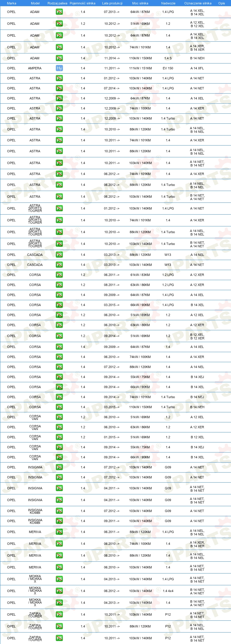Click the Nadwozie column header
The image size is (231, 644).
tap(168, 3)
